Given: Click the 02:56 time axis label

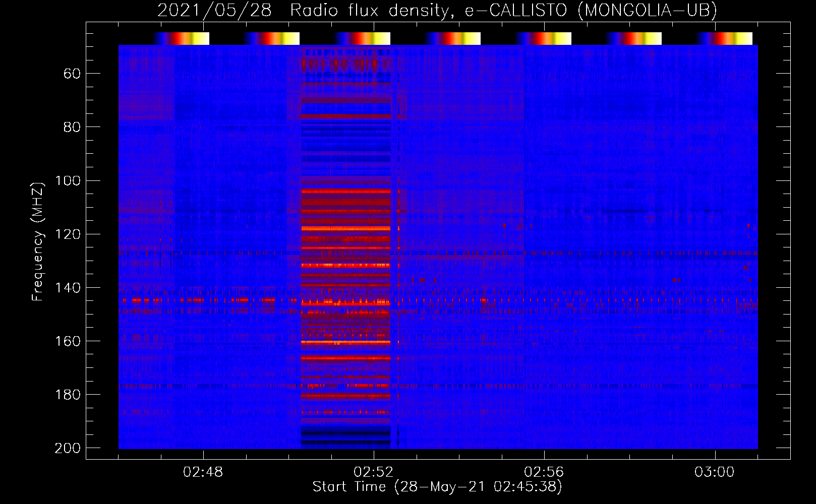Looking at the screenshot, I should 544,472.
